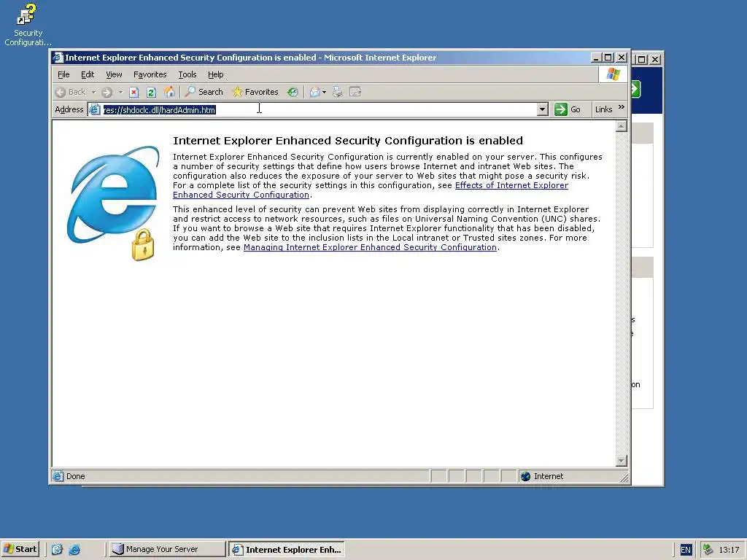Click the 13:17 clock in tray
The width and height of the screenshot is (747, 560).
pos(729,550)
